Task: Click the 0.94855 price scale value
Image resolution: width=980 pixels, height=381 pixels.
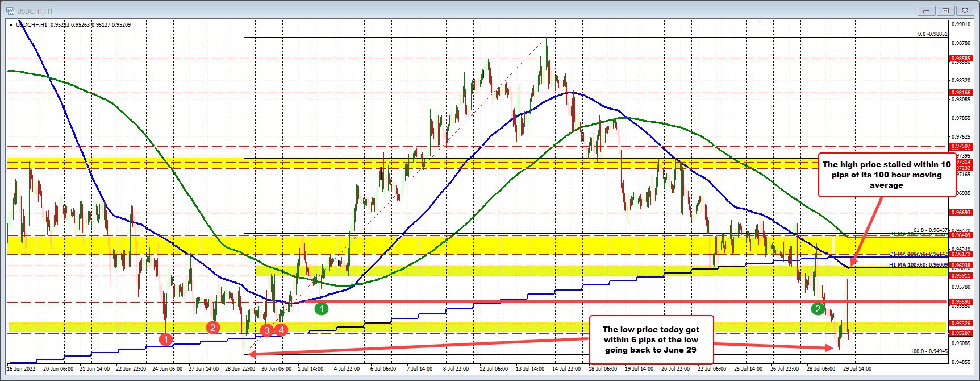Action: coord(961,362)
